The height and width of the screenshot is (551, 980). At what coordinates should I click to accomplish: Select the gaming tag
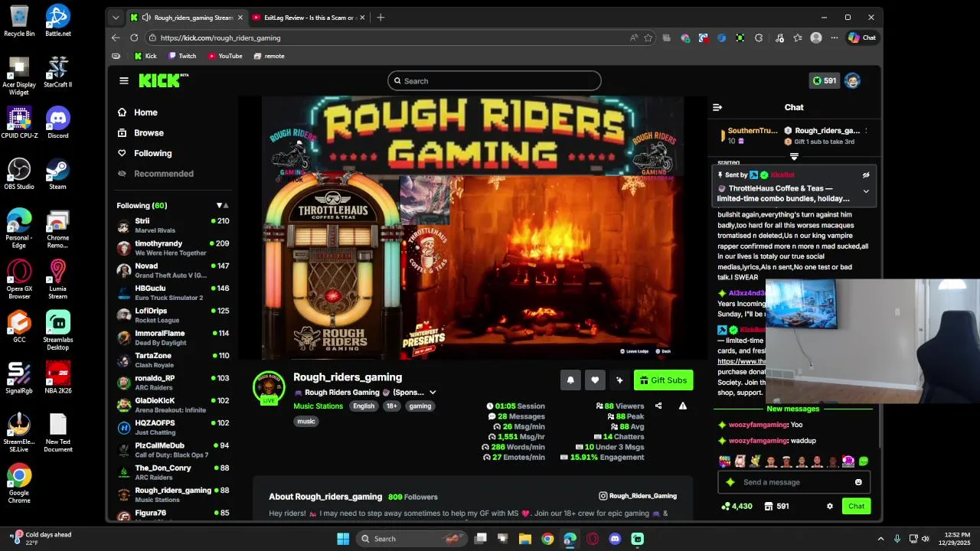pyautogui.click(x=420, y=406)
